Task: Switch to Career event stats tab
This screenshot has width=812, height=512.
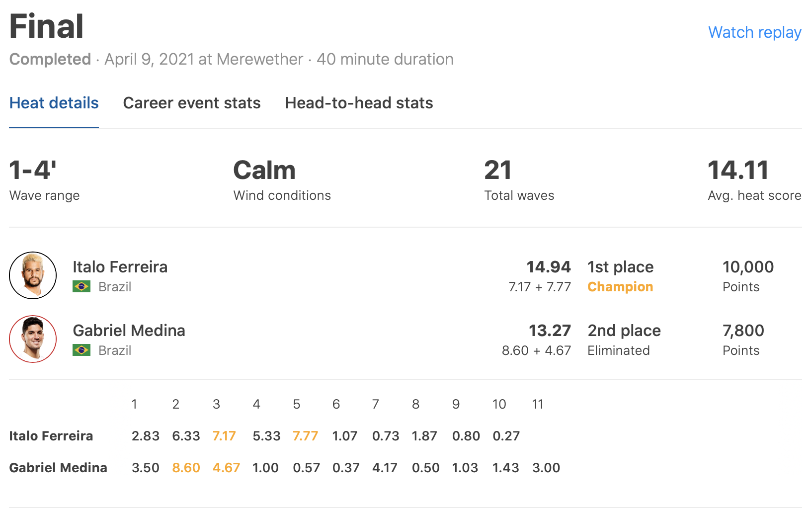Action: click(x=192, y=103)
